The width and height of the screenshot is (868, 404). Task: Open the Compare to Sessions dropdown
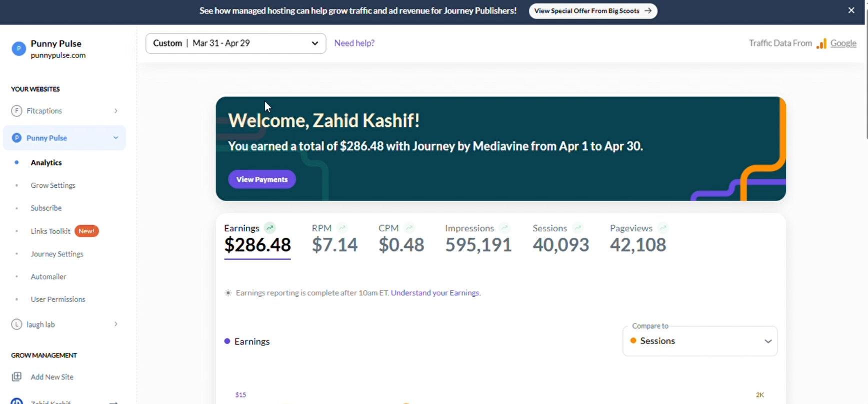(700, 341)
